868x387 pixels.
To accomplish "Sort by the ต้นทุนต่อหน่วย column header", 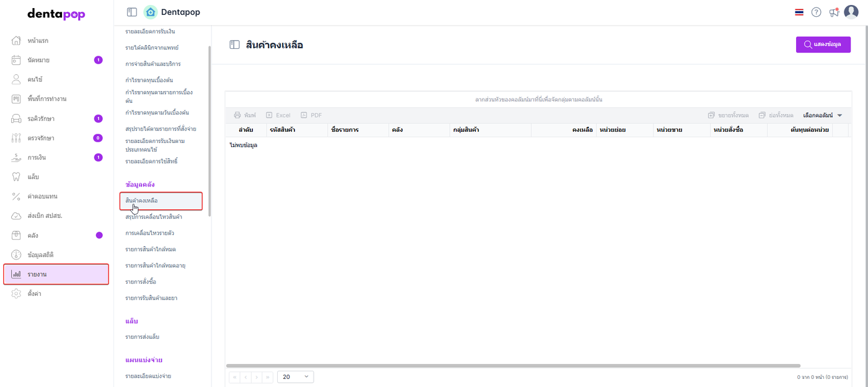I will pos(800,130).
